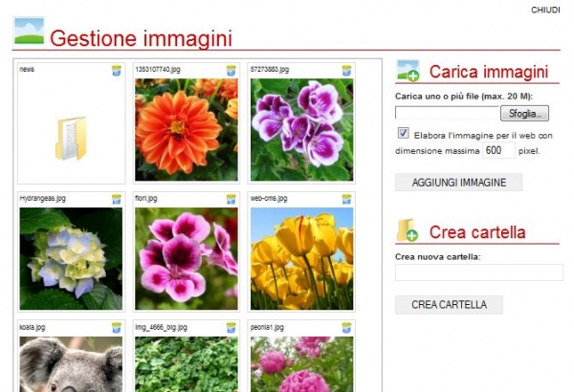Select the koala.jpg thumbnail
Screen dimensions: 574x392
(x=71, y=364)
